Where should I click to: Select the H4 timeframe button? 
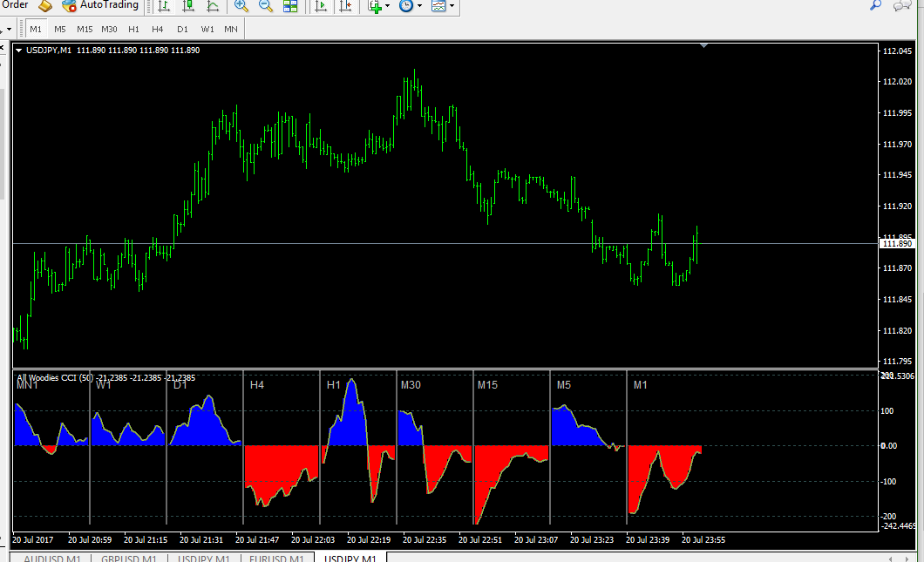pos(157,29)
